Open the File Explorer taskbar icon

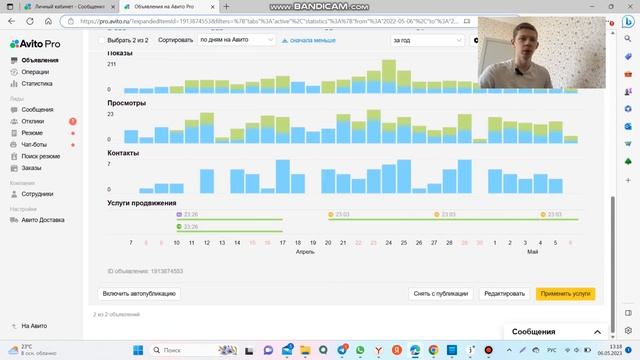click(x=305, y=350)
